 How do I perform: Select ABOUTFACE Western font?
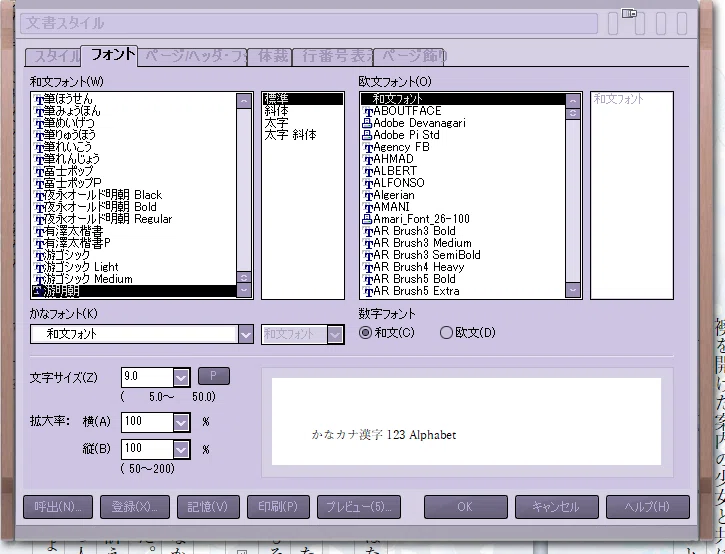(463, 111)
